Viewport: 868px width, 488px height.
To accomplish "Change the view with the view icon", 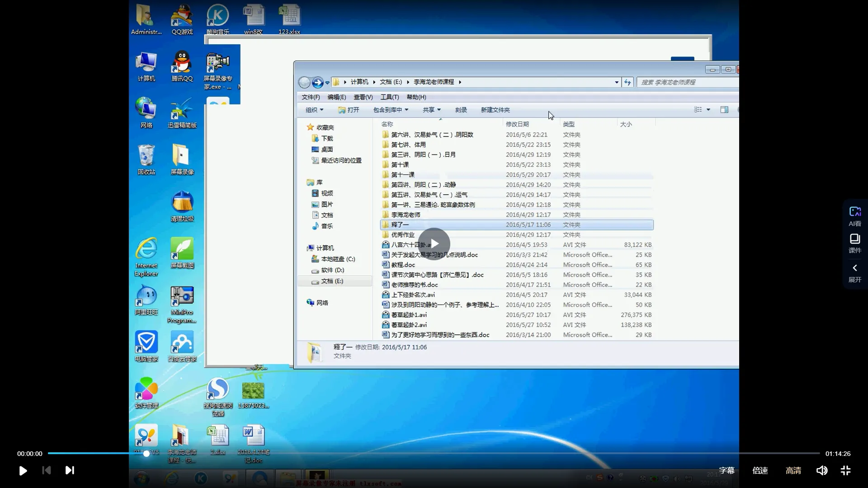I will [698, 110].
